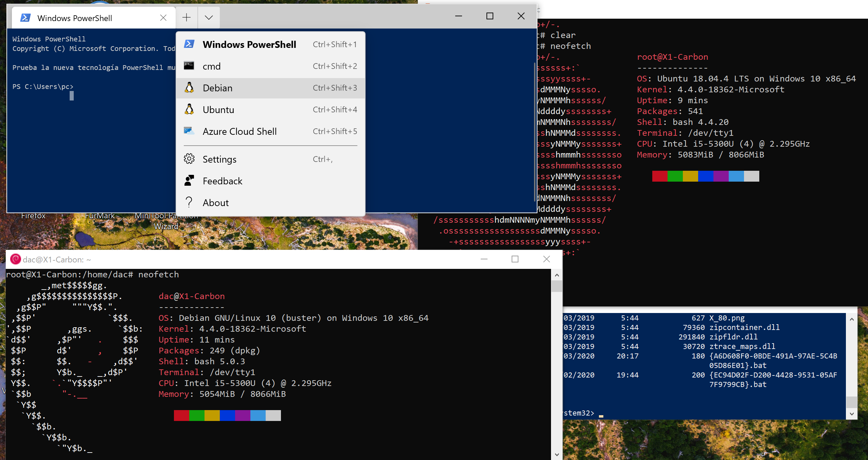Close the Windows PowerShell tab
The height and width of the screenshot is (460, 868).
click(163, 18)
